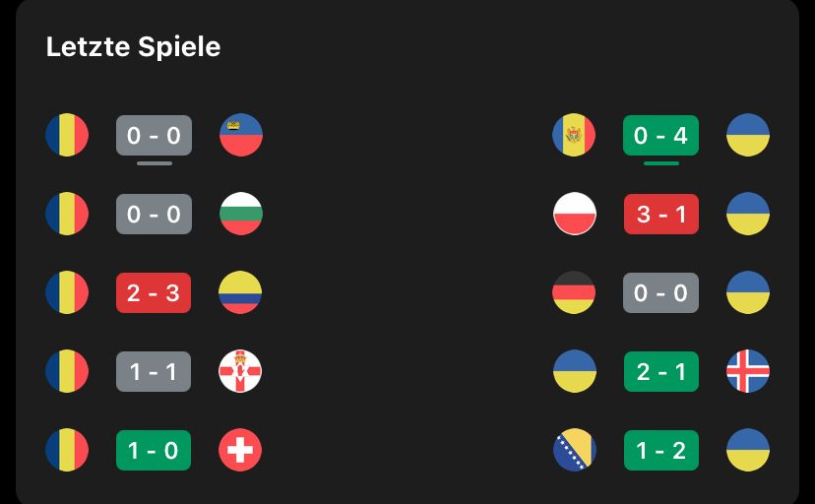Click the green 1 - 0 score
815x504 pixels.
(x=154, y=451)
